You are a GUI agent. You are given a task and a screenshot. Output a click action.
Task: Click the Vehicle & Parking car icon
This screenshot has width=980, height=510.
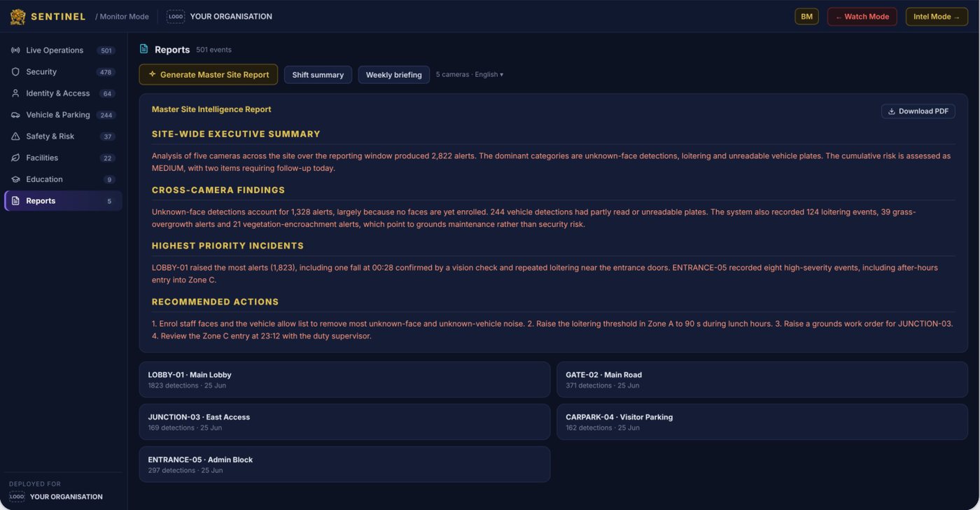pos(15,115)
